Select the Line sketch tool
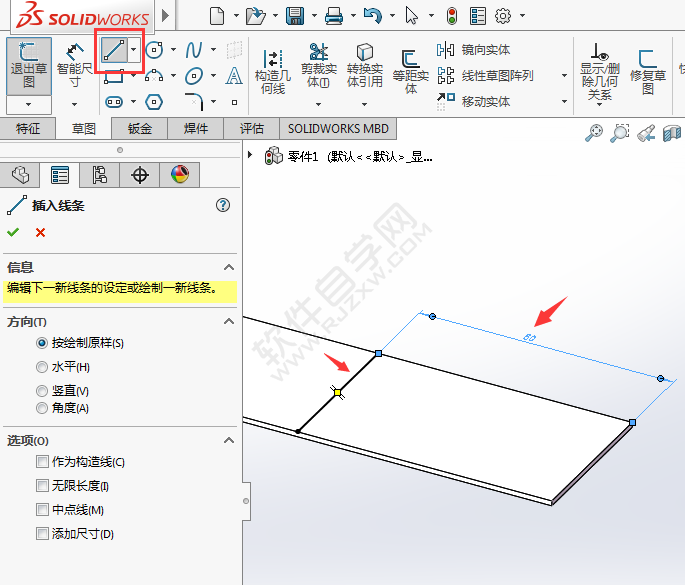The height and width of the screenshot is (585, 685). tap(115, 49)
